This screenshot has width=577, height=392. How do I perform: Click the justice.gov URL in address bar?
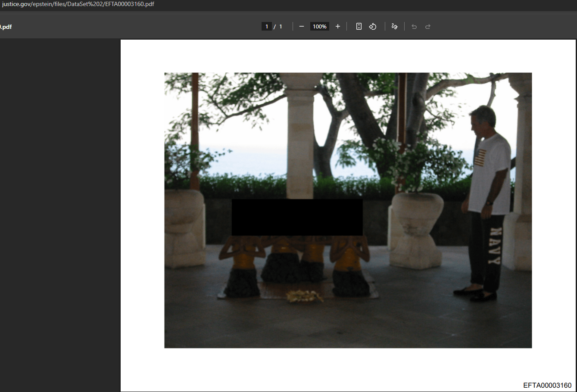pos(78,4)
